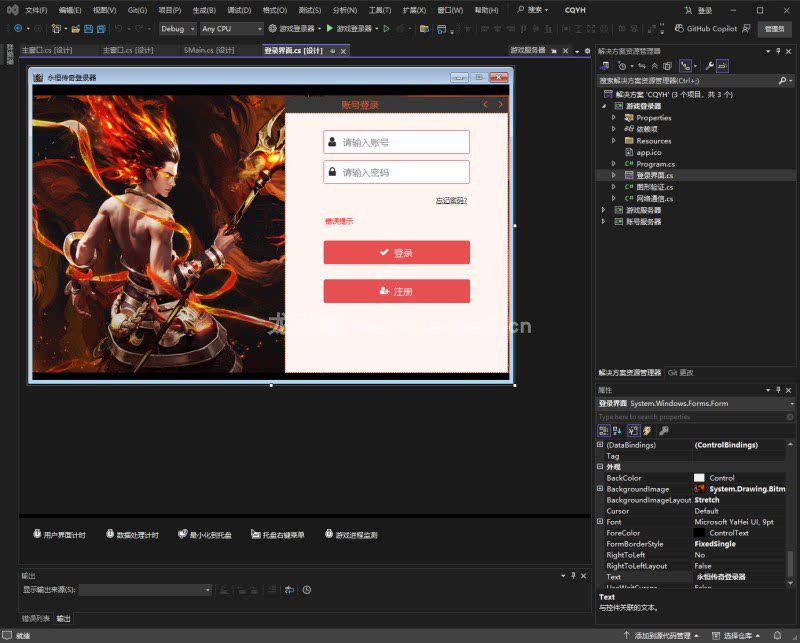Open the 调试(D) menu
The image size is (800, 643).
tap(239, 10)
